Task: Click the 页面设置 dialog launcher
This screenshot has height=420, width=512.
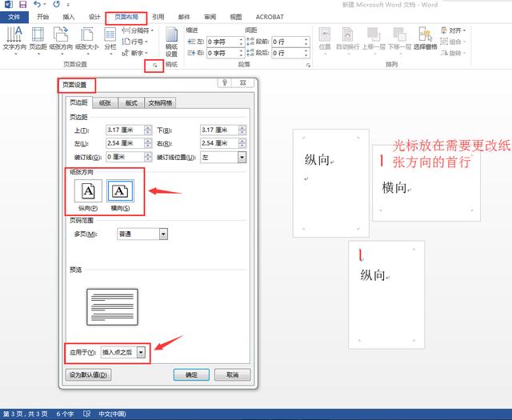Action: pos(154,66)
